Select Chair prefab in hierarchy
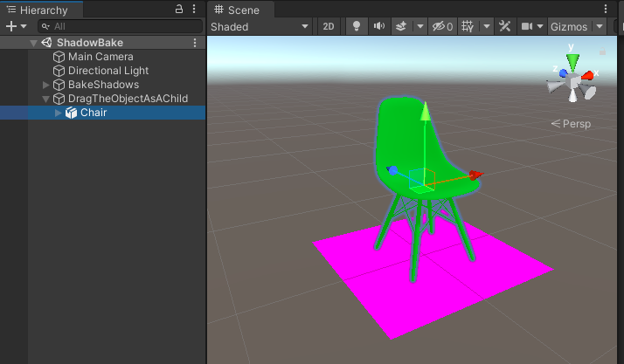624x364 pixels. [94, 113]
